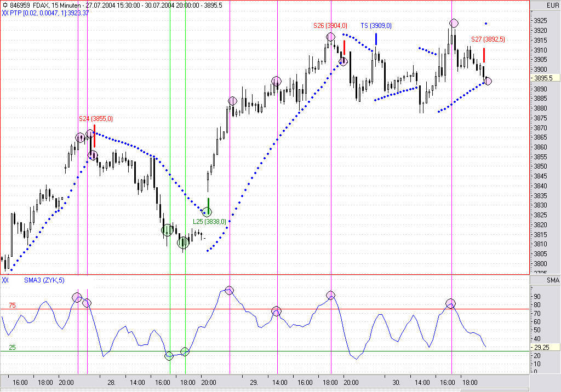Click the date label 30. on time axis
Screen dimensions: 561x392
pos(396,382)
